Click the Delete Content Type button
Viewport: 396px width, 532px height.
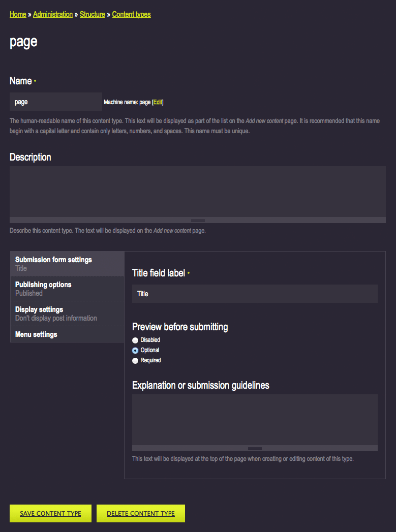(x=141, y=513)
